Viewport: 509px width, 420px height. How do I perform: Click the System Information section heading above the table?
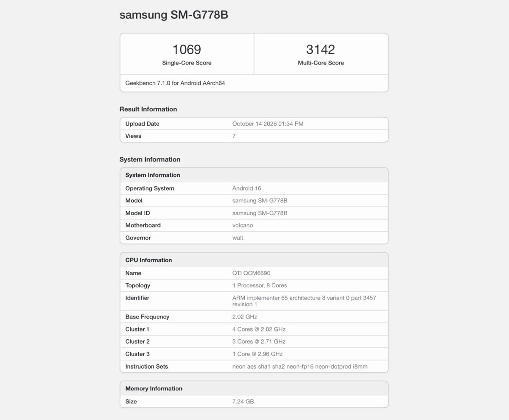point(150,160)
